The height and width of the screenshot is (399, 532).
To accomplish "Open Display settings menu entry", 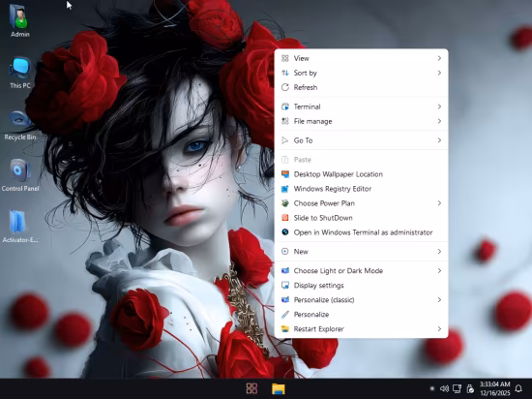I will (361, 286).
